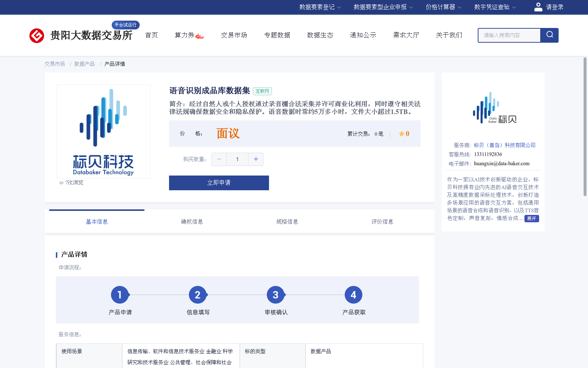Viewport: 588px width, 368px height.
Task: Click the page vertical scrollbar
Action: [585, 126]
